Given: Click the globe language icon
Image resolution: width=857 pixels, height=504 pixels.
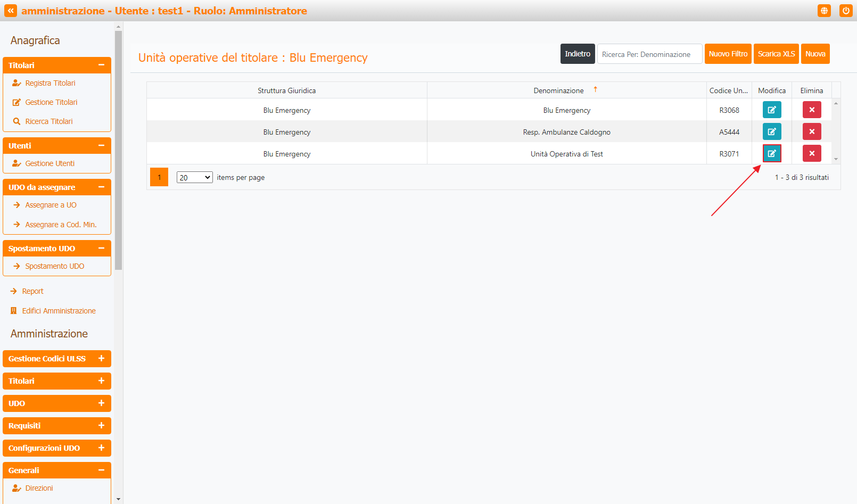Looking at the screenshot, I should tap(823, 11).
